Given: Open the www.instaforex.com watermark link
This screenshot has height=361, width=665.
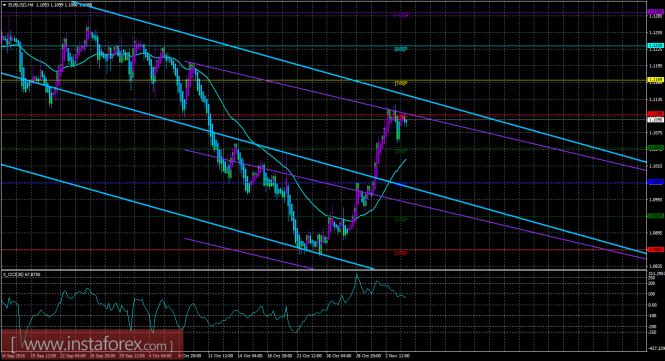Looking at the screenshot, I should point(92,344).
